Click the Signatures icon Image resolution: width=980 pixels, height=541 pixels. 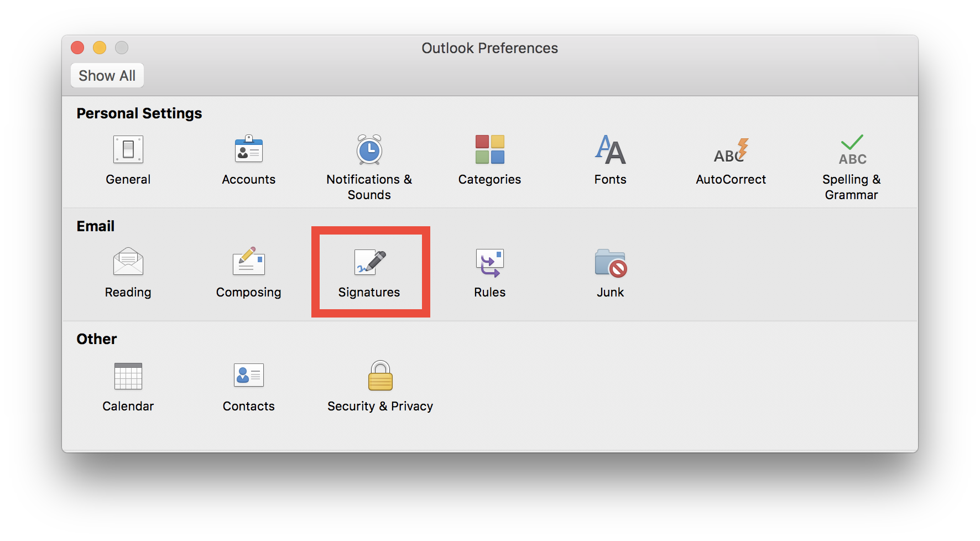[x=369, y=262]
